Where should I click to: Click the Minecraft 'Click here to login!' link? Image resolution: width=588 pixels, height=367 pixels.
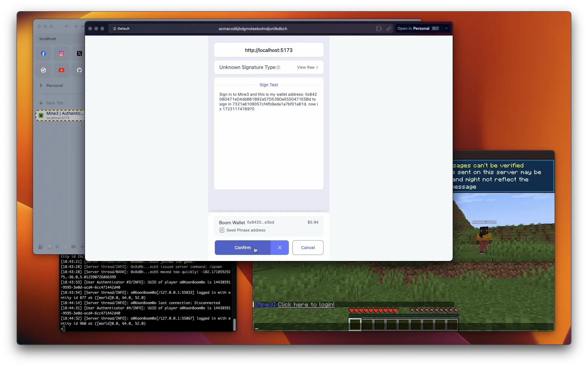pos(306,304)
